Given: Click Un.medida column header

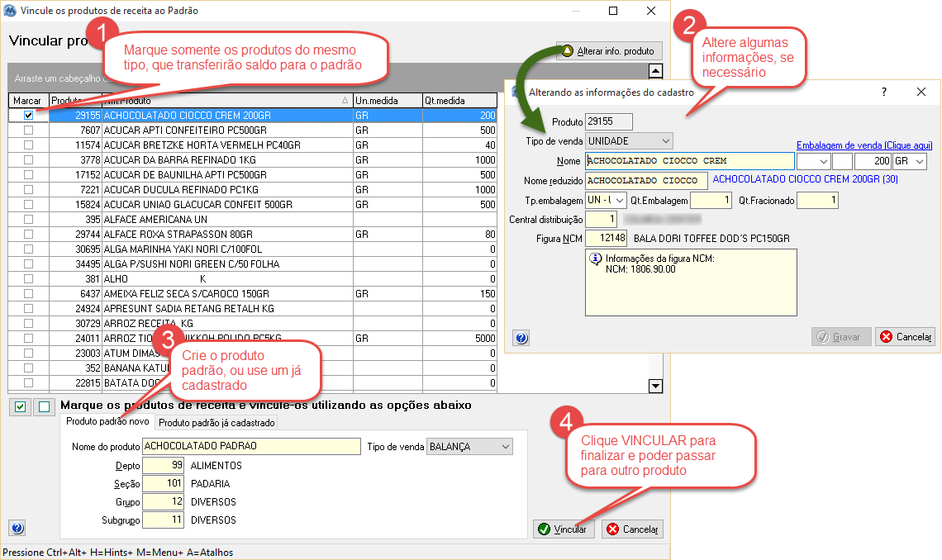Looking at the screenshot, I should click(x=388, y=100).
